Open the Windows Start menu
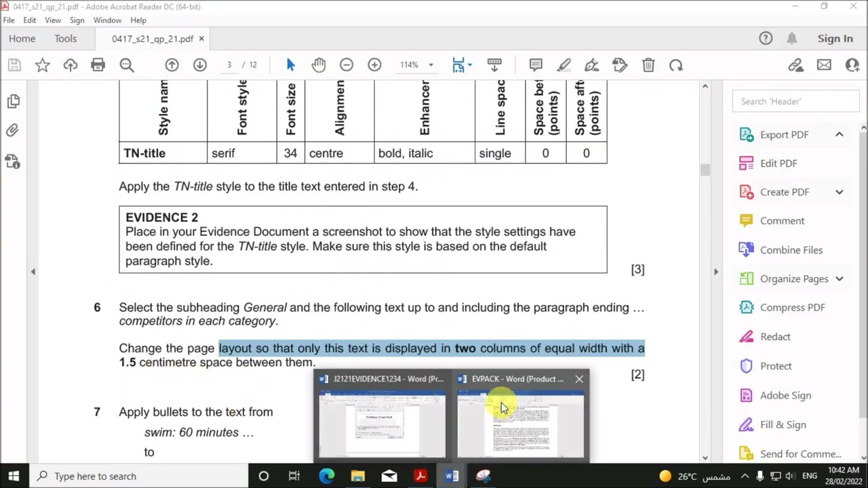This screenshot has height=488, width=868. [14, 476]
